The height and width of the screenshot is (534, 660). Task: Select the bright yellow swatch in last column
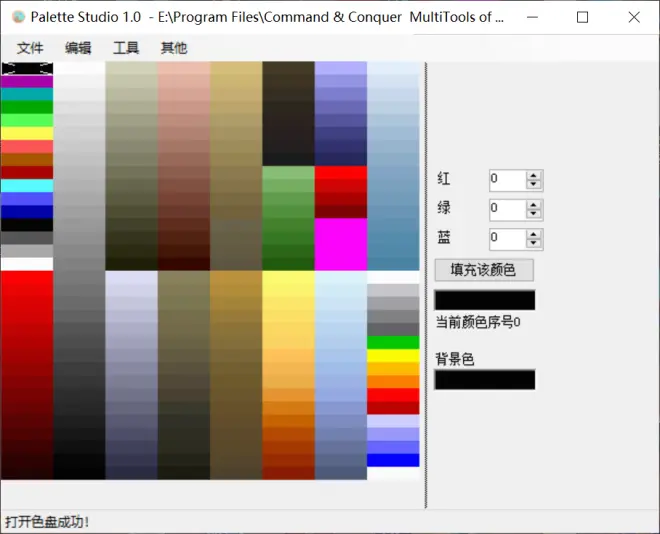(393, 356)
